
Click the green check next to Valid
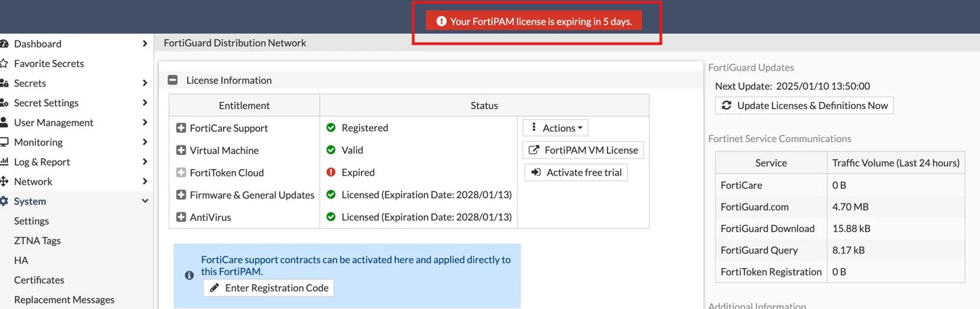[331, 150]
